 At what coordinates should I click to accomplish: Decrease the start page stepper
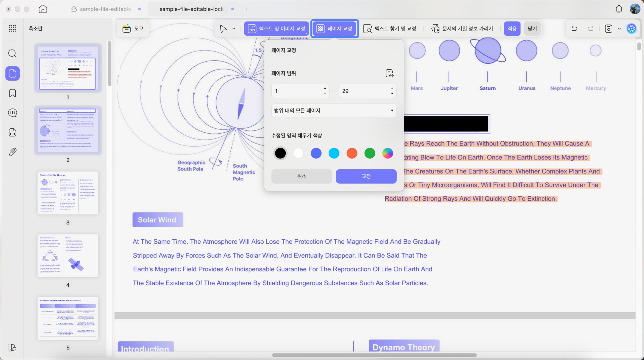tap(325, 93)
